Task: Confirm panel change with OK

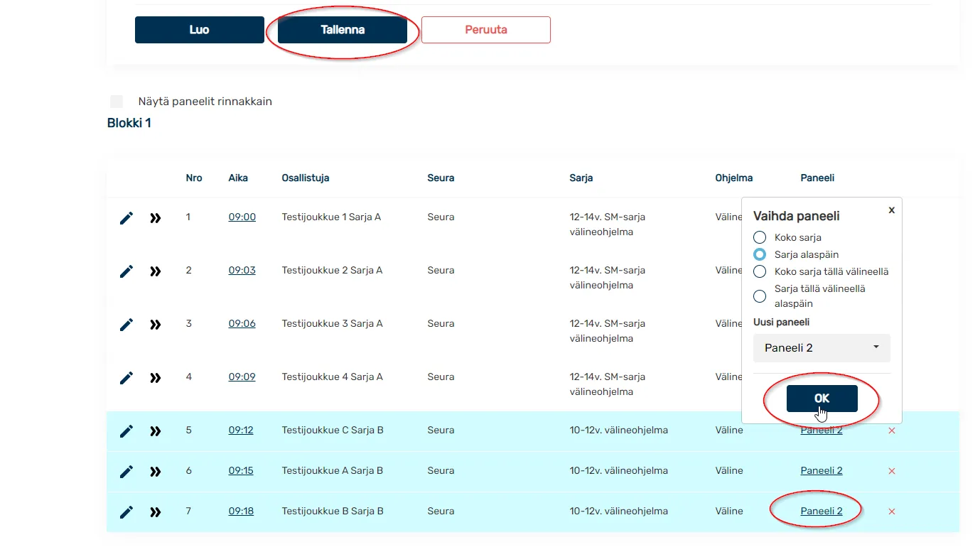Action: (x=822, y=399)
